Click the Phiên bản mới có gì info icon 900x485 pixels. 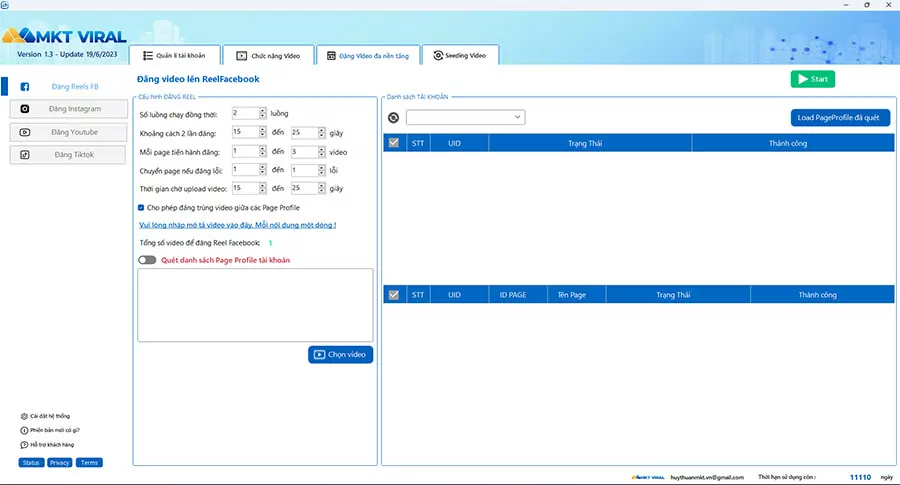pyautogui.click(x=24, y=430)
